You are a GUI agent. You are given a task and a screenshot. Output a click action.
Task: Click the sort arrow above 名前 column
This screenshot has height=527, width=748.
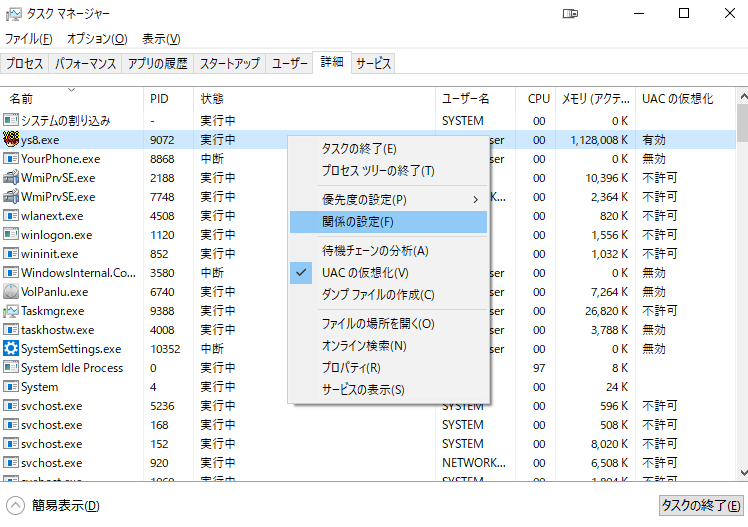pos(72,90)
